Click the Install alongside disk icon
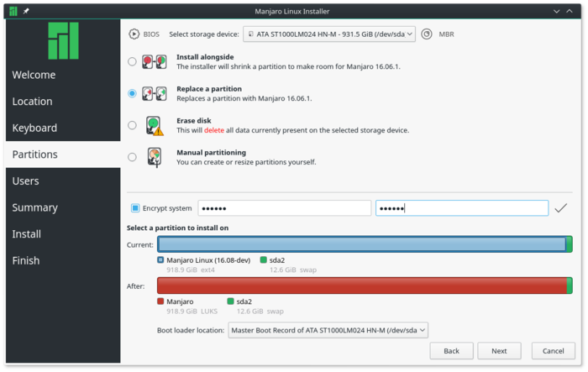 [x=155, y=62]
